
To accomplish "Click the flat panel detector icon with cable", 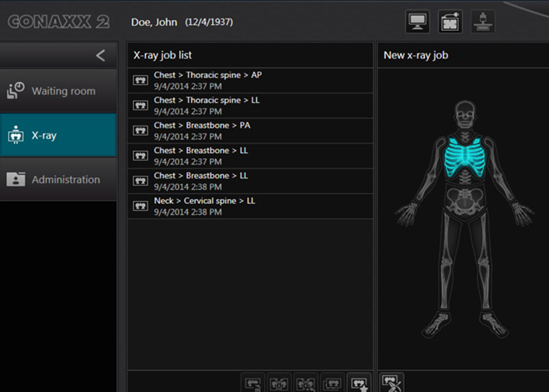I will (450, 22).
